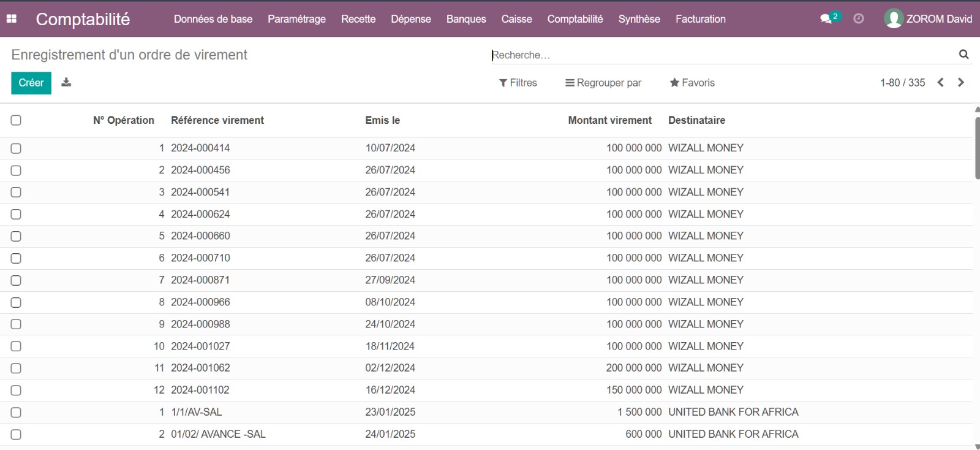Sort by Montant virement column header
Viewport: 980px width, 450px height.
pos(609,120)
